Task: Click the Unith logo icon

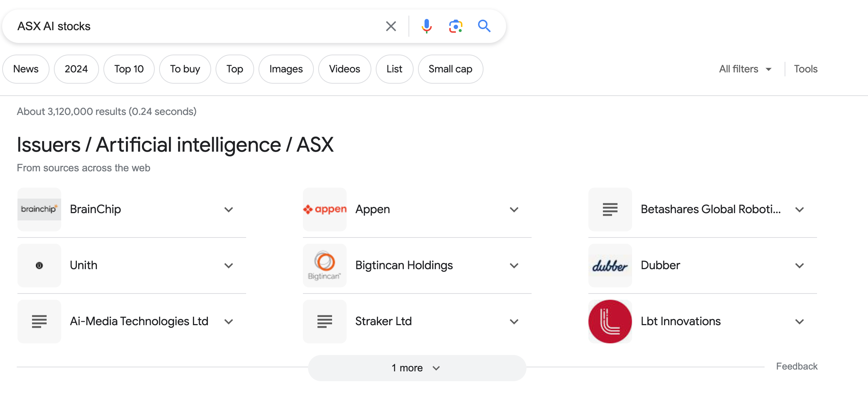Action: tap(39, 266)
